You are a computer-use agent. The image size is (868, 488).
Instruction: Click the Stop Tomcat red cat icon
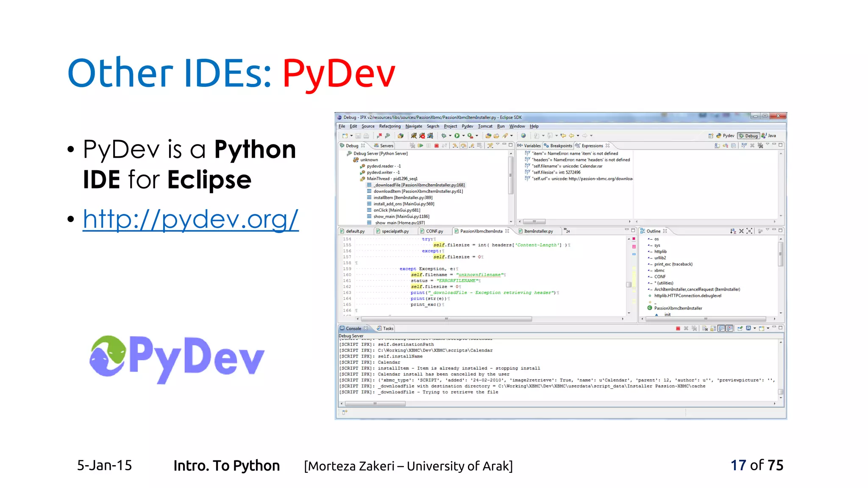(x=422, y=136)
